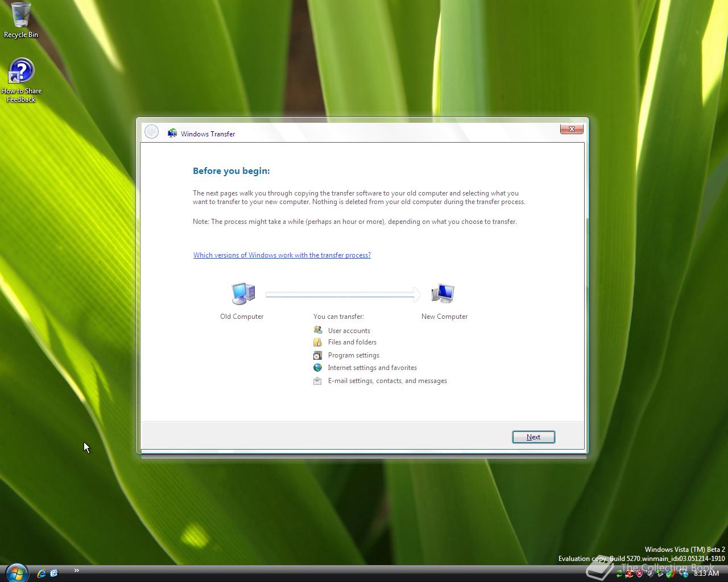Click the User accounts icon
The image size is (728, 582).
(x=317, y=330)
